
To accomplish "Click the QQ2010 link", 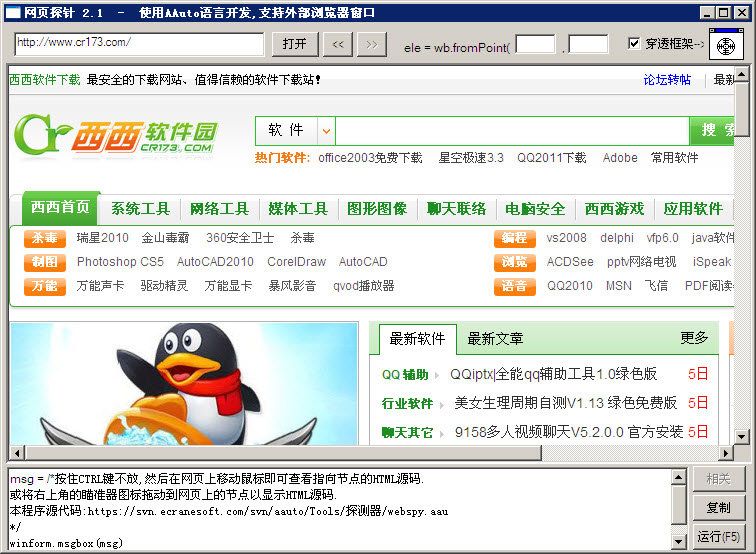I will (569, 286).
